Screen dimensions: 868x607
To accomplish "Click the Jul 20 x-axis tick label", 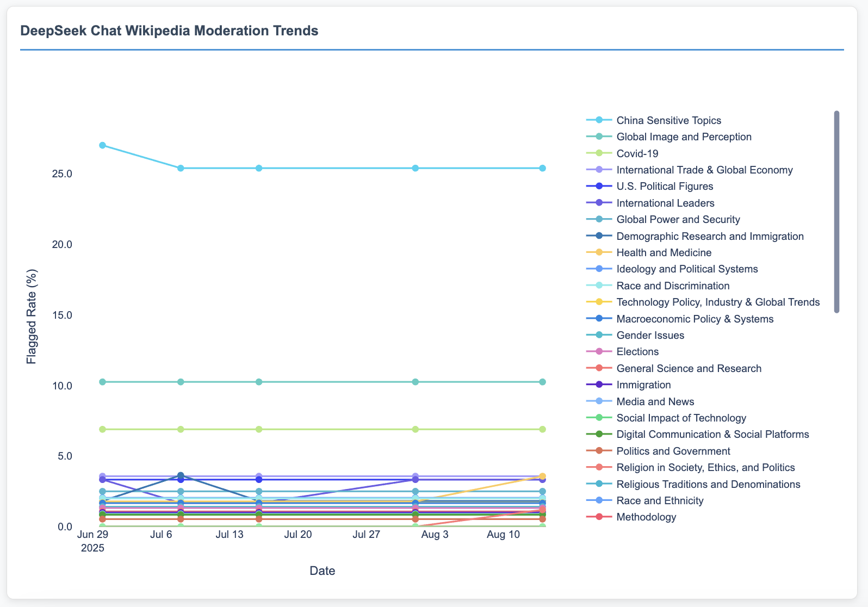I will tap(298, 535).
